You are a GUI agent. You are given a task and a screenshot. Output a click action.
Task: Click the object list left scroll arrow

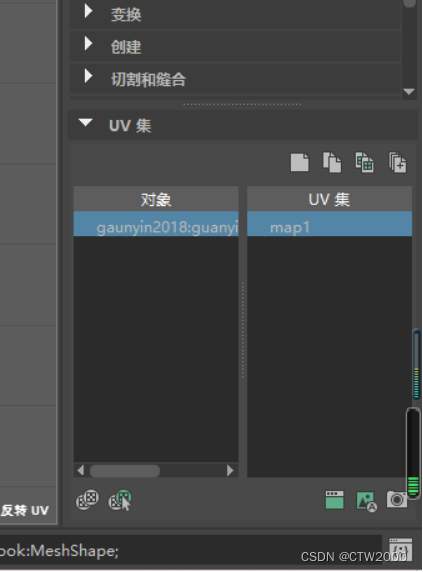[81, 471]
